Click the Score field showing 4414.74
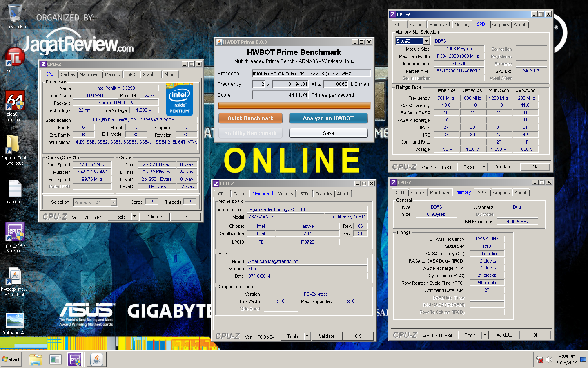 coord(280,95)
